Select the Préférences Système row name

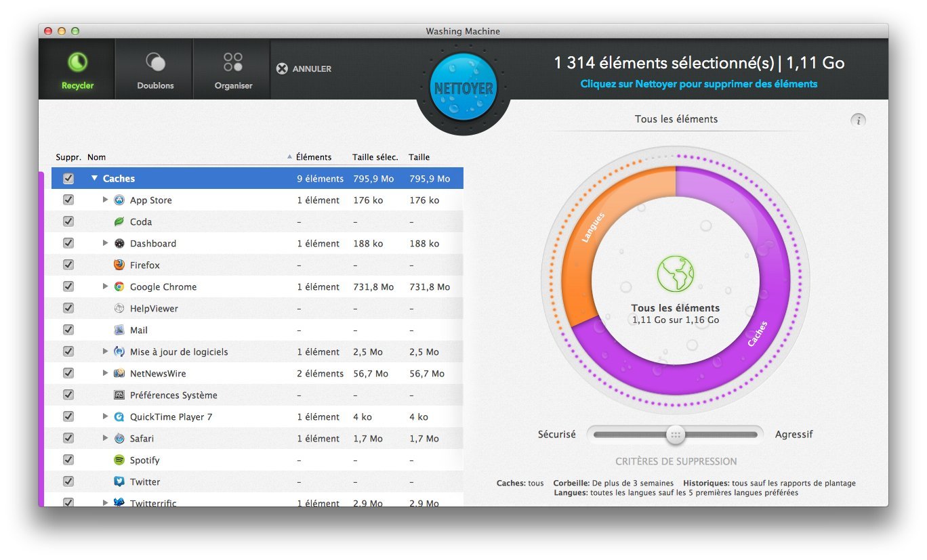tap(173, 395)
